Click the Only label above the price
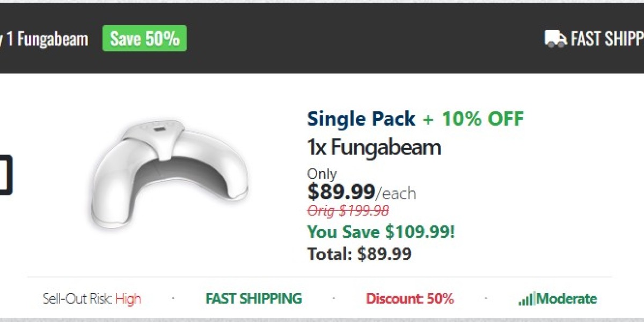644x322 pixels. (321, 174)
